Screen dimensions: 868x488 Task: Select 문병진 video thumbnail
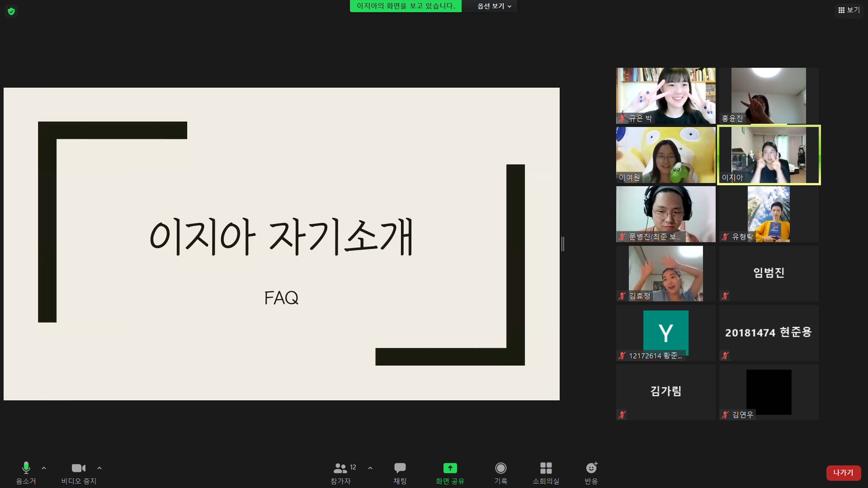click(666, 214)
